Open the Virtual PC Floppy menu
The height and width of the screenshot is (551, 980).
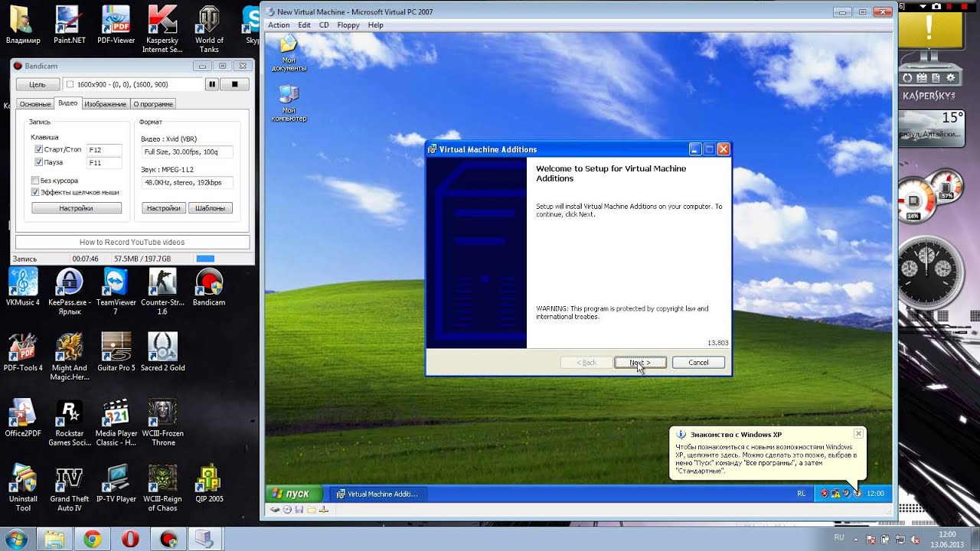coord(348,24)
